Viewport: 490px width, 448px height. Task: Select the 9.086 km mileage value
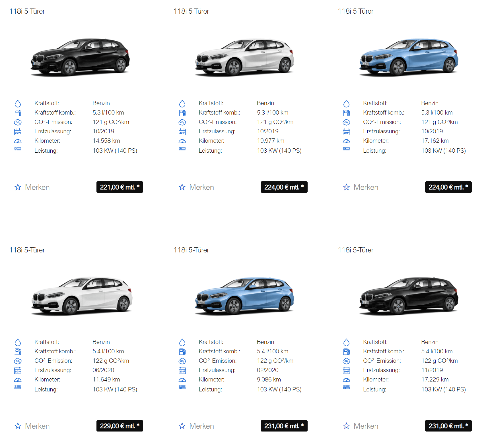(269, 379)
